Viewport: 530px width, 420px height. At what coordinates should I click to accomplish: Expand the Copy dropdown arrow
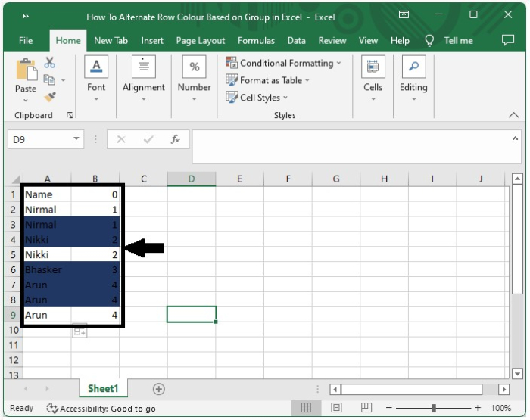(63, 80)
